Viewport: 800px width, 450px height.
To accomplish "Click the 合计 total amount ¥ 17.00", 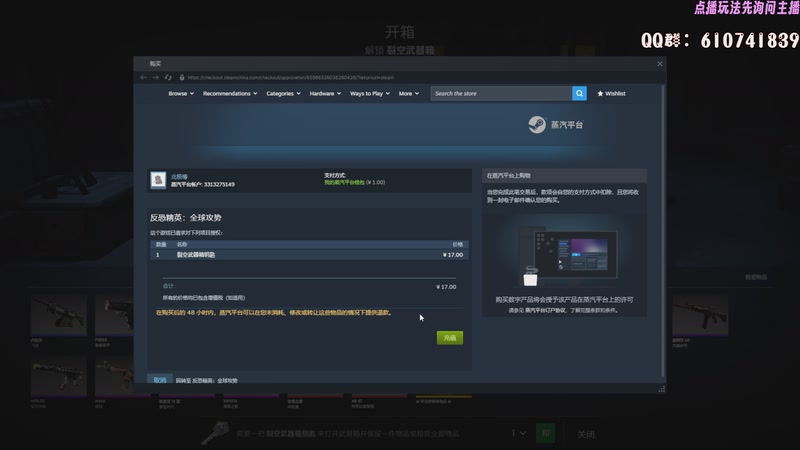I will [x=446, y=287].
